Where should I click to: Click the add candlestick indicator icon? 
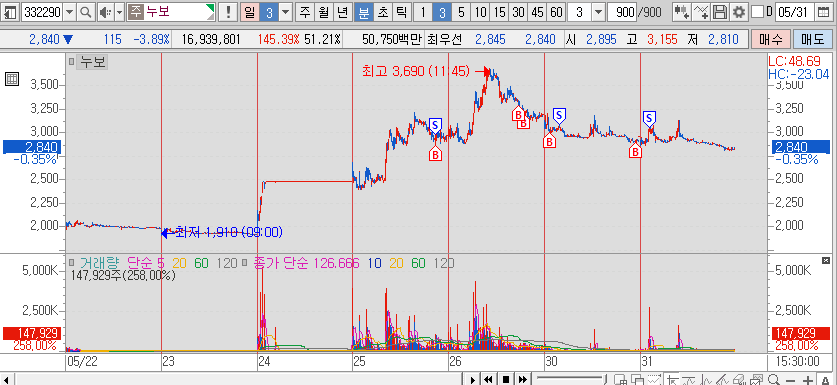pyautogui.click(x=681, y=11)
